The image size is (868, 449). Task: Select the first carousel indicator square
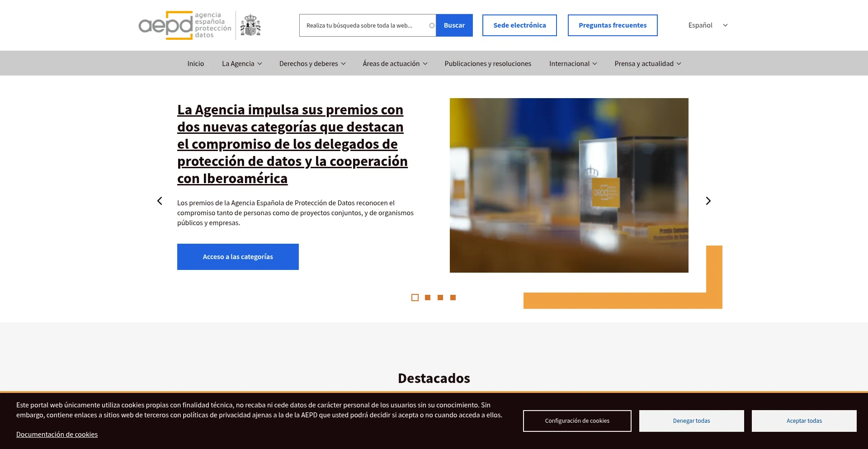tap(415, 298)
